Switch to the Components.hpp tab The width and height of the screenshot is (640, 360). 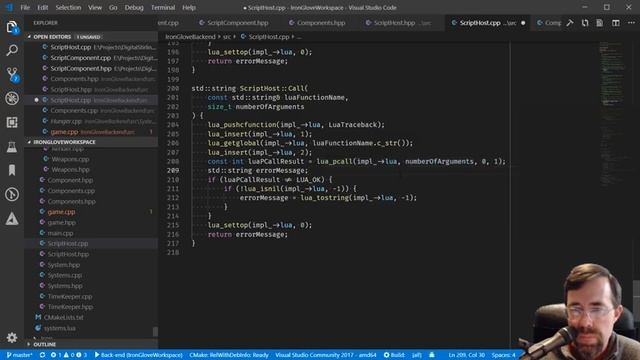pos(317,23)
